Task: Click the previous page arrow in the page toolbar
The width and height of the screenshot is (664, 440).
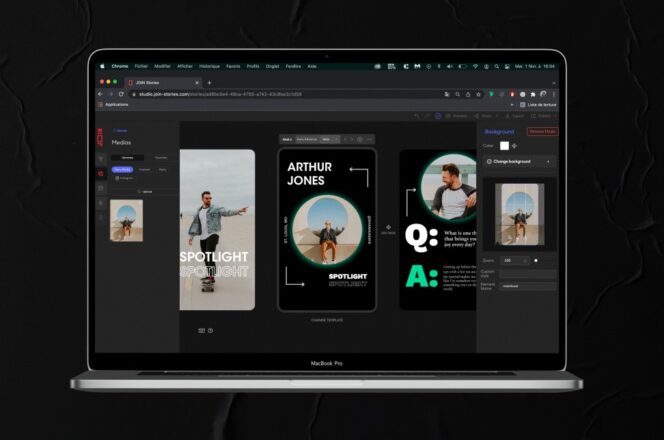Action: pyautogui.click(x=345, y=139)
